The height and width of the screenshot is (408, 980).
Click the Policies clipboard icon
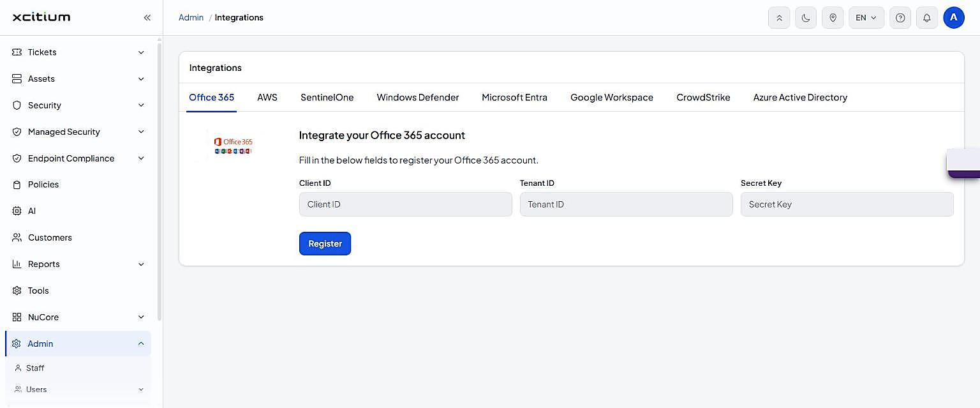tap(17, 185)
